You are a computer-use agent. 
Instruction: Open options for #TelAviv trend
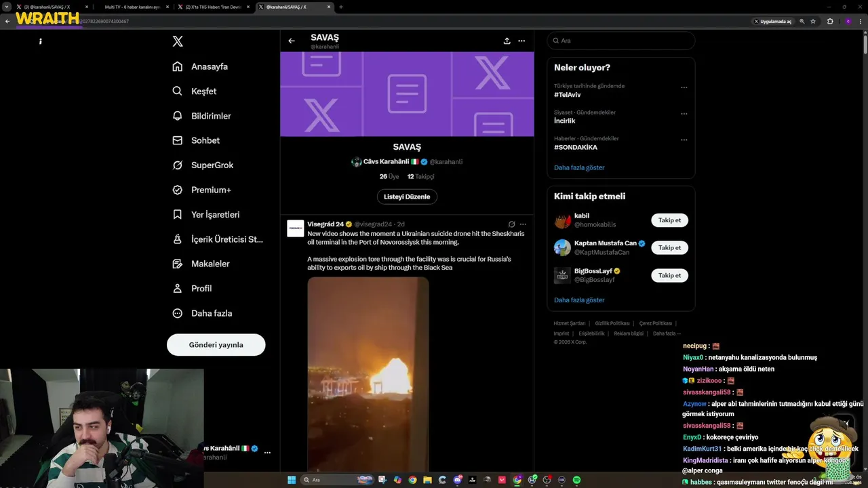click(684, 87)
